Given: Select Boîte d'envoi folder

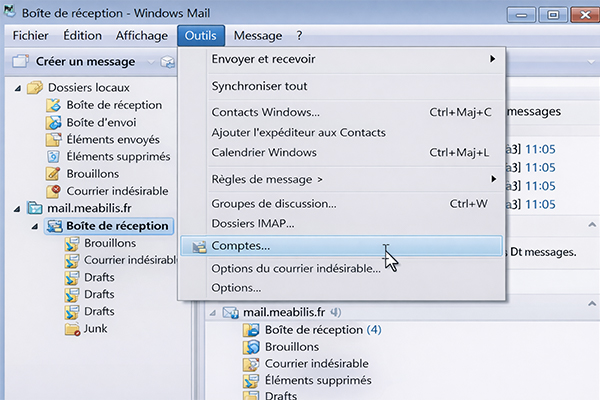Looking at the screenshot, I should [x=101, y=122].
